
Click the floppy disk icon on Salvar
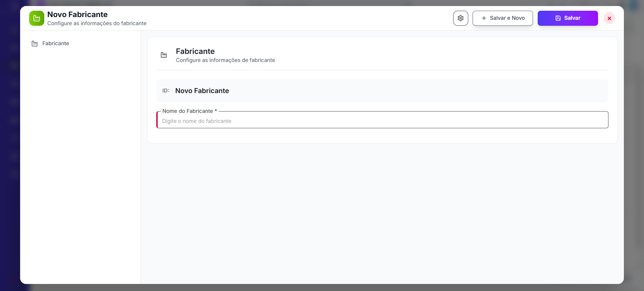point(558,18)
